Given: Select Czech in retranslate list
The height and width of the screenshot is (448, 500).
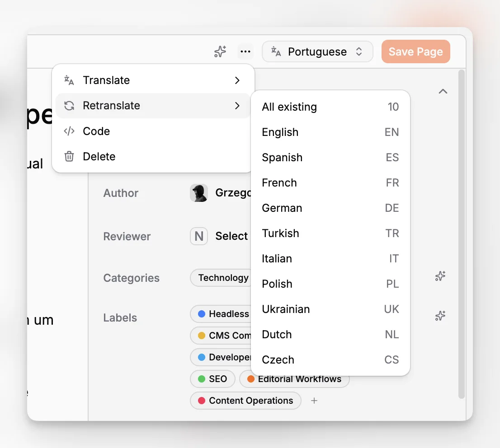Looking at the screenshot, I should pos(330,359).
